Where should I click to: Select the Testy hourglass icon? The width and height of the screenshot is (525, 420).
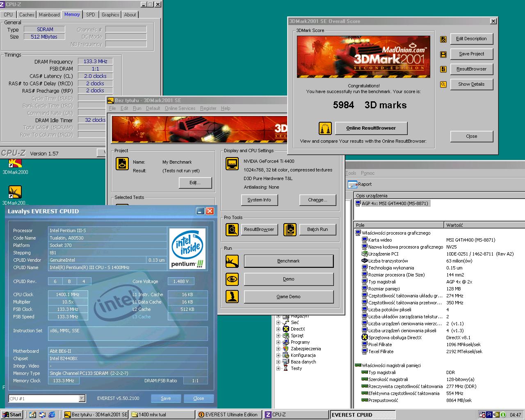click(x=286, y=368)
